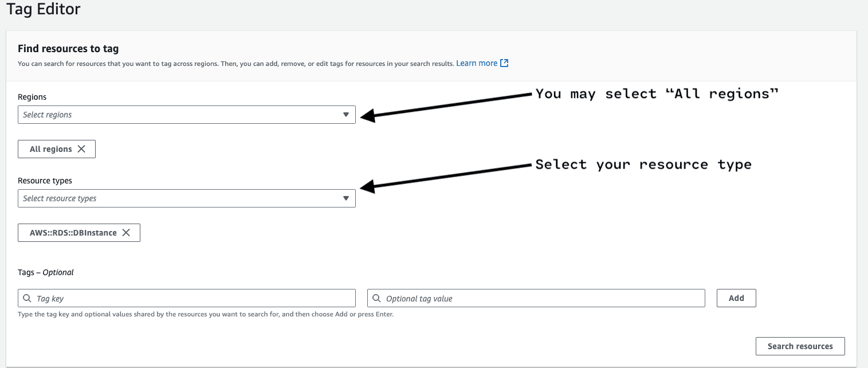The width and height of the screenshot is (868, 368).
Task: Open the external link icon beside Learn more
Action: tap(504, 63)
